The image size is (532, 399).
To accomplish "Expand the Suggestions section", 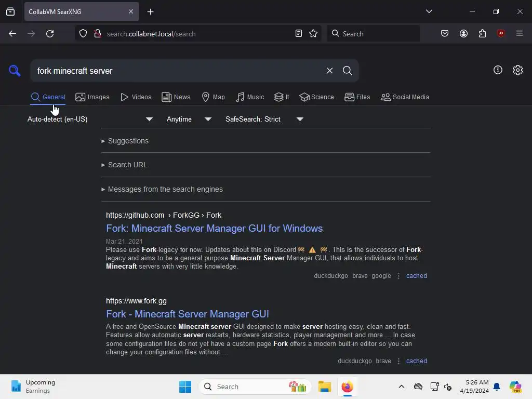I will (128, 141).
